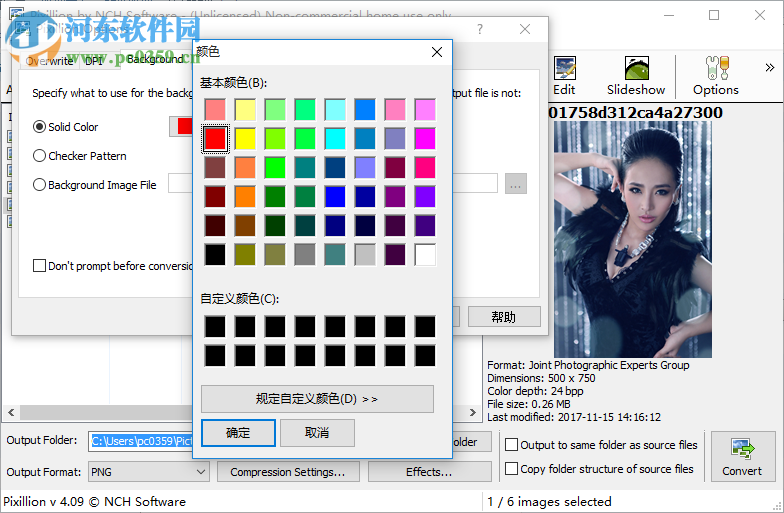The width and height of the screenshot is (784, 513).
Task: Expand 规定自定义颜色 custom color panel
Action: [x=317, y=398]
